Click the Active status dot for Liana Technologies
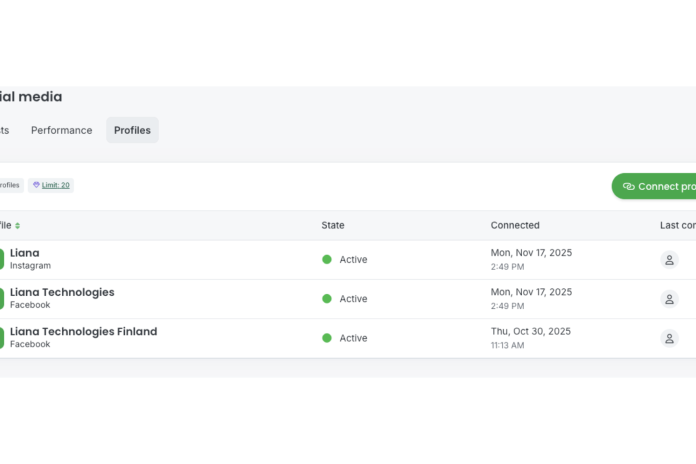This screenshot has width=696, height=464. click(x=326, y=299)
